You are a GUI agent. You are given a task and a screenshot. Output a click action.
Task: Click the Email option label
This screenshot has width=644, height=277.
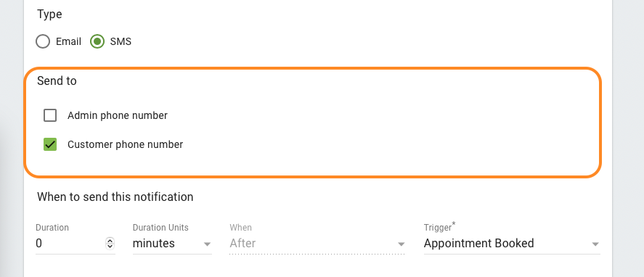click(68, 41)
